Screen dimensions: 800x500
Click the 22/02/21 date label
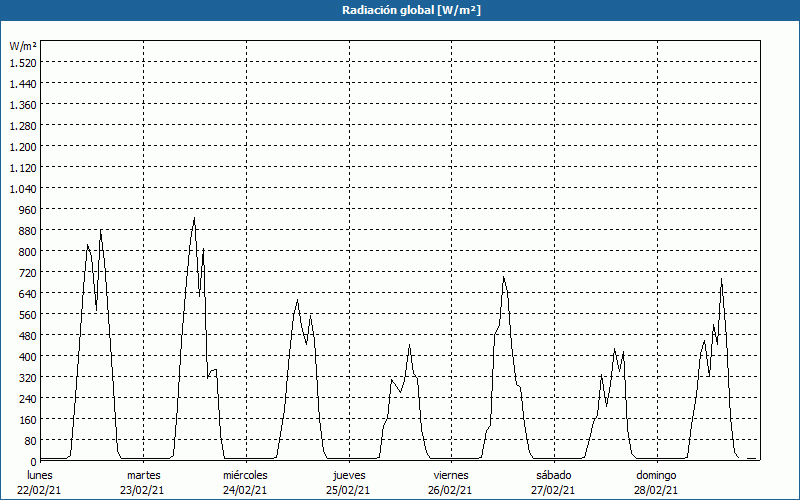click(39, 490)
